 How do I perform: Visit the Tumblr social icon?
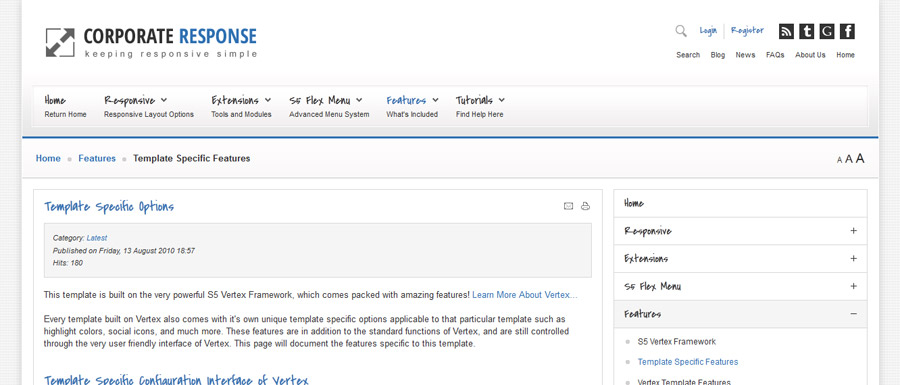tap(806, 31)
